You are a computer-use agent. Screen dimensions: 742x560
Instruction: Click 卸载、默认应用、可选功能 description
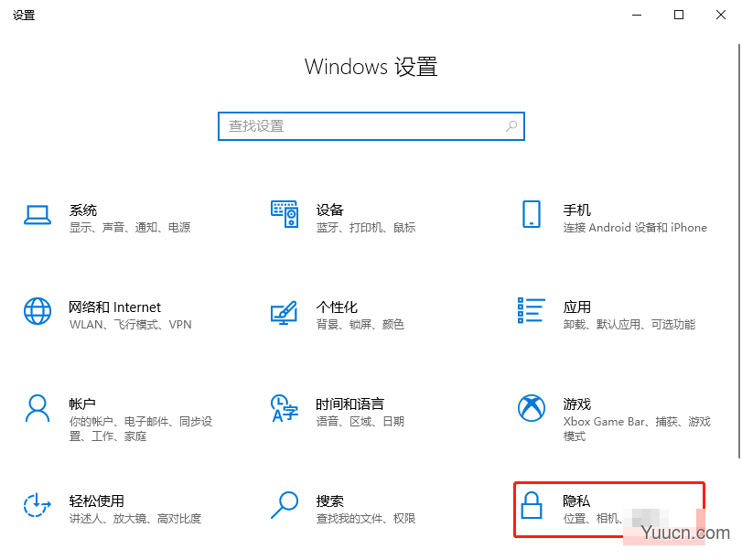(x=629, y=325)
